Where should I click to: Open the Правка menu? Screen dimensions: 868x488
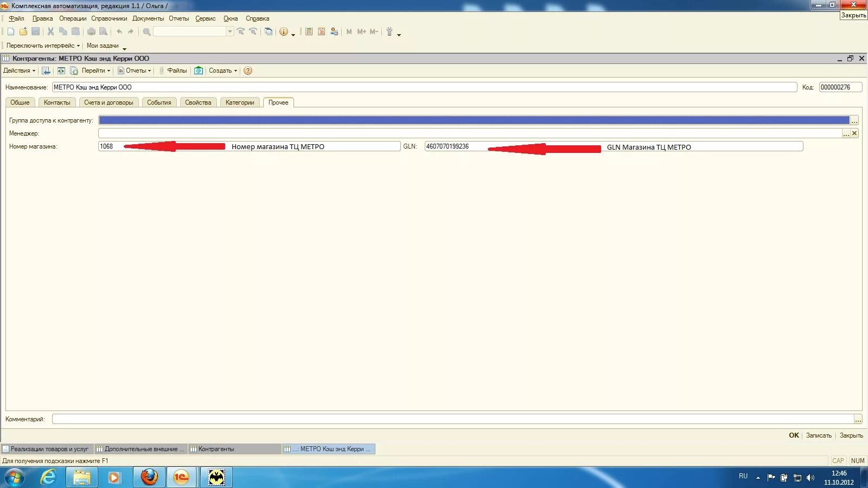pyautogui.click(x=42, y=18)
